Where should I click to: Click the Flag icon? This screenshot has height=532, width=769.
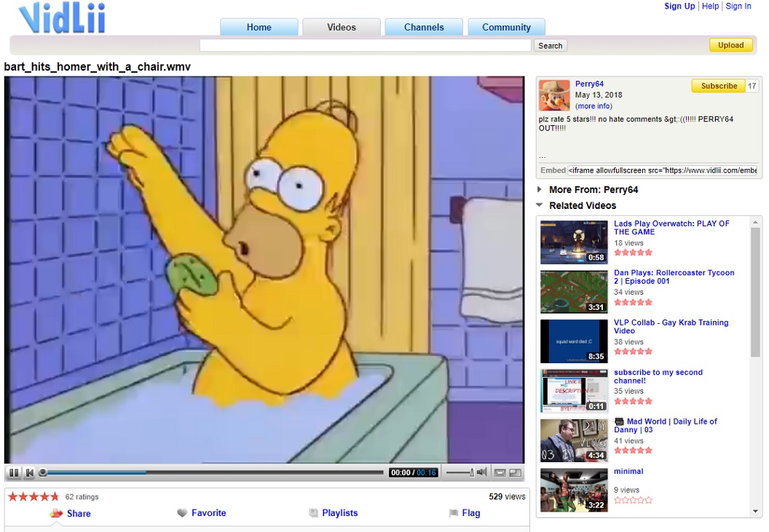(454, 513)
